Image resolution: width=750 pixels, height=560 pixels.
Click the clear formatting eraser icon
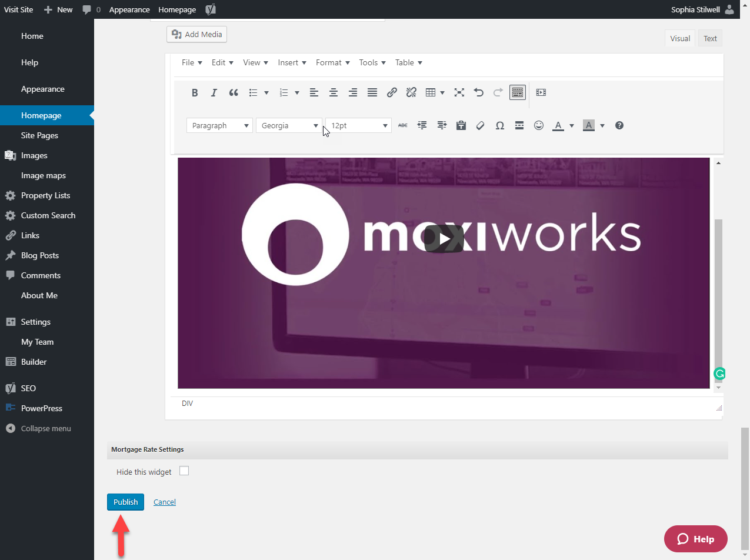click(x=480, y=125)
